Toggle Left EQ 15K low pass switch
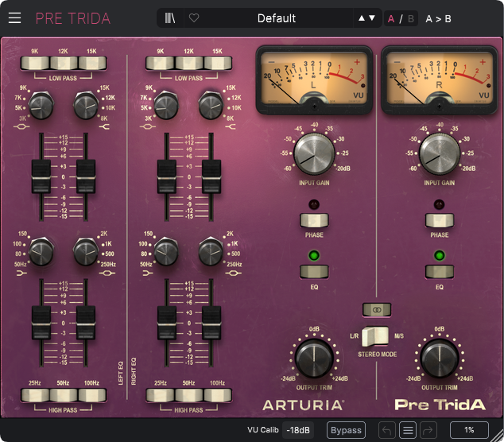 coord(92,63)
